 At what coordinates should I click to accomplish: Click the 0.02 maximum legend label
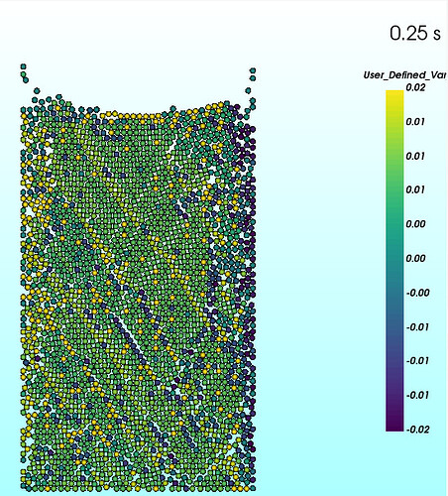pos(415,87)
